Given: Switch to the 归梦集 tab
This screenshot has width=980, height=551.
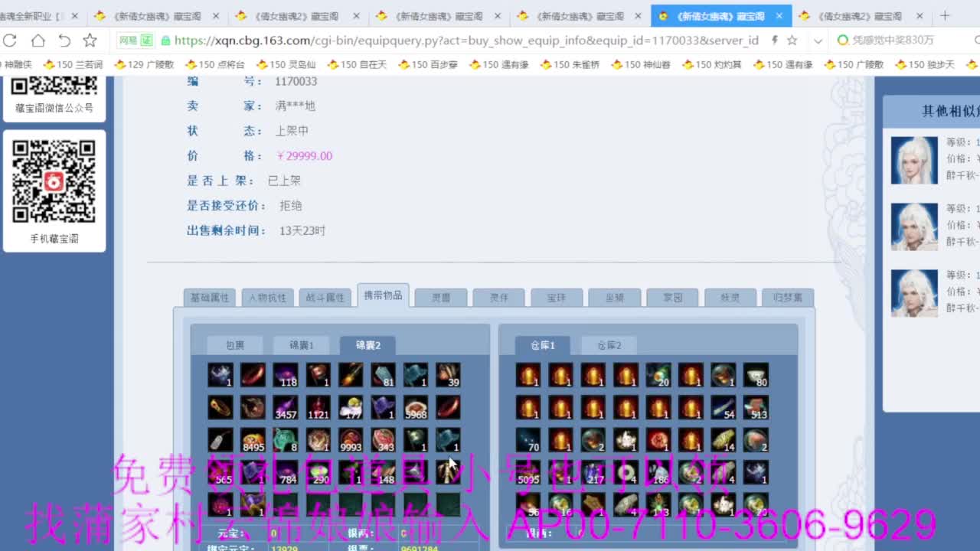Looking at the screenshot, I should (789, 298).
